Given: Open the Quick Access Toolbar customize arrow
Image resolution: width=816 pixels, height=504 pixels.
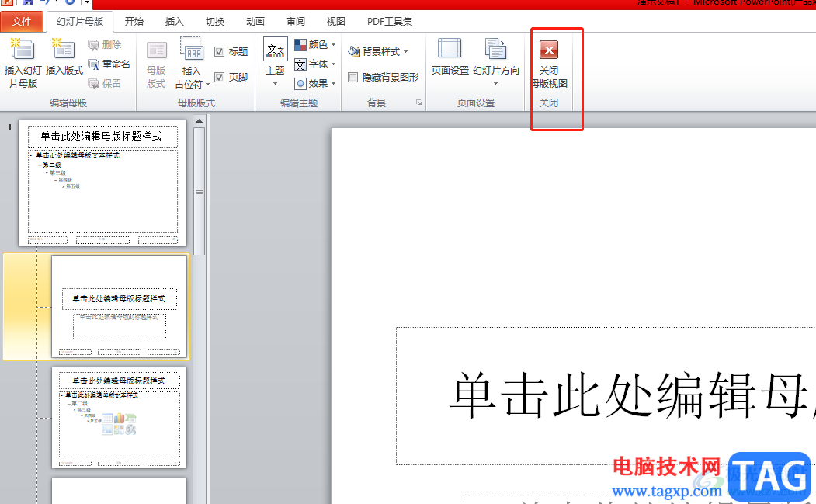Looking at the screenshot, I should (88, 2).
